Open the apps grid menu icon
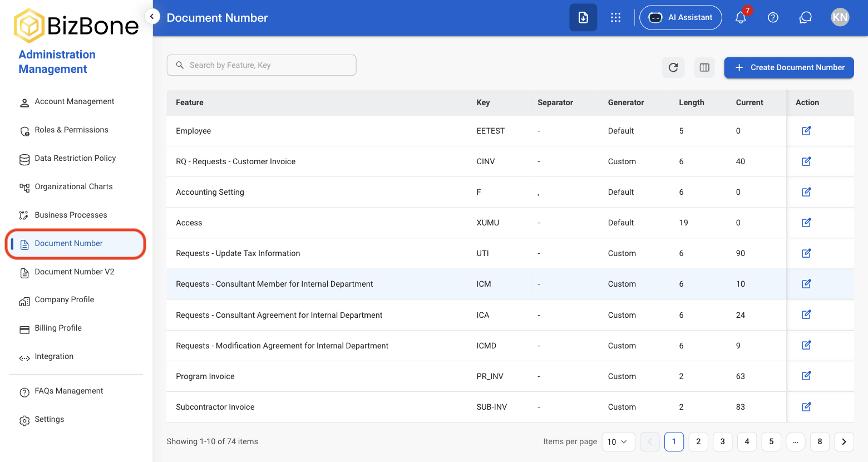Viewport: 868px width, 462px height. (615, 18)
